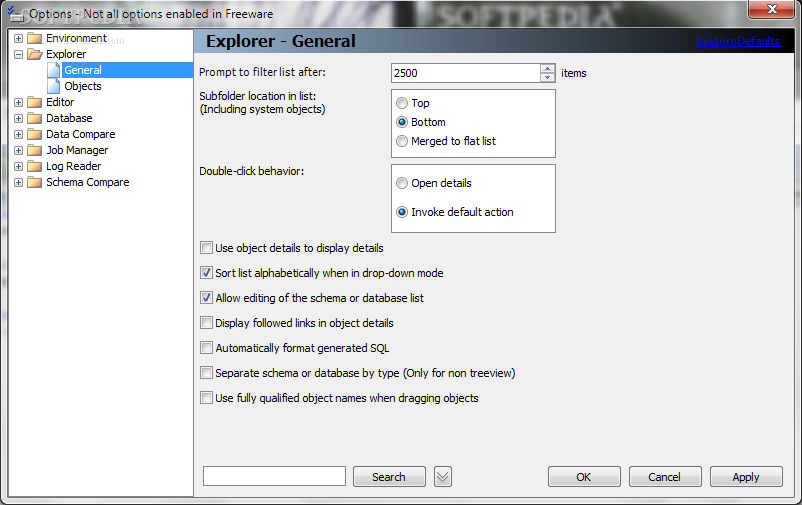Click the open Explorer folder icon

[35, 54]
